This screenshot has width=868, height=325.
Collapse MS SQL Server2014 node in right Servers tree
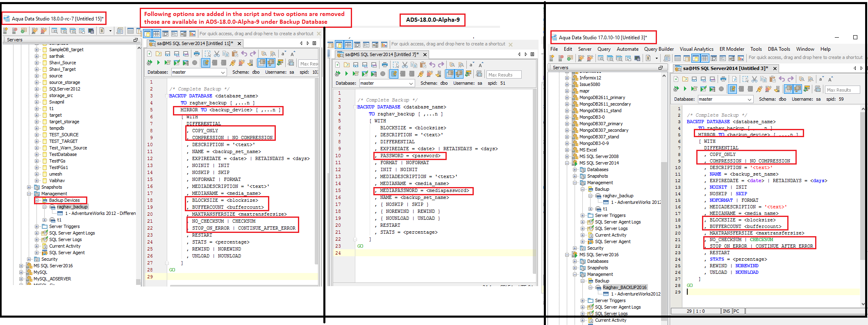coord(567,163)
